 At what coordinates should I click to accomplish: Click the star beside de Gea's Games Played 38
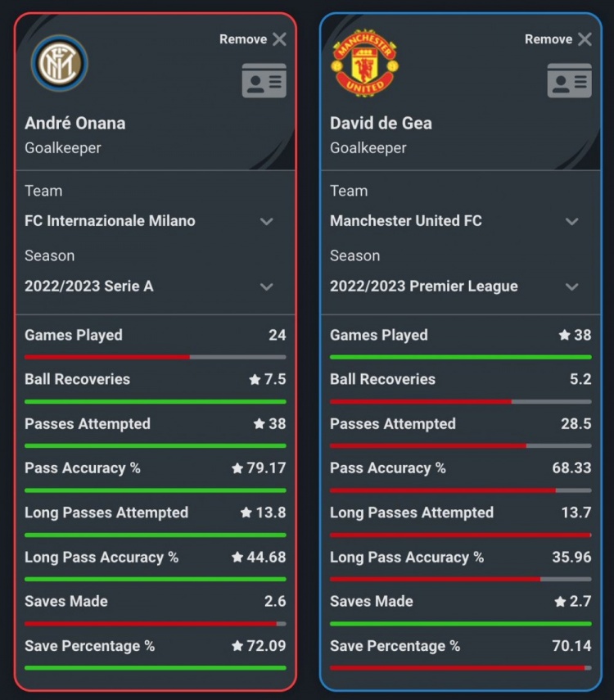[564, 335]
